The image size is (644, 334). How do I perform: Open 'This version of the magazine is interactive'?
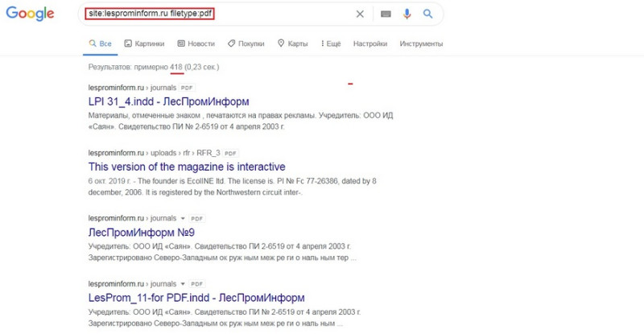click(x=187, y=167)
